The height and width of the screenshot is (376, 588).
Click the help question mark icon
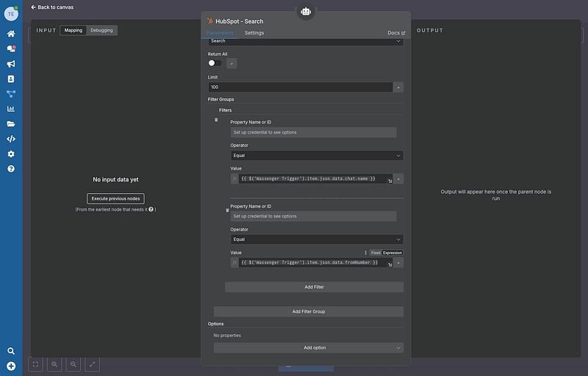[x=11, y=169]
